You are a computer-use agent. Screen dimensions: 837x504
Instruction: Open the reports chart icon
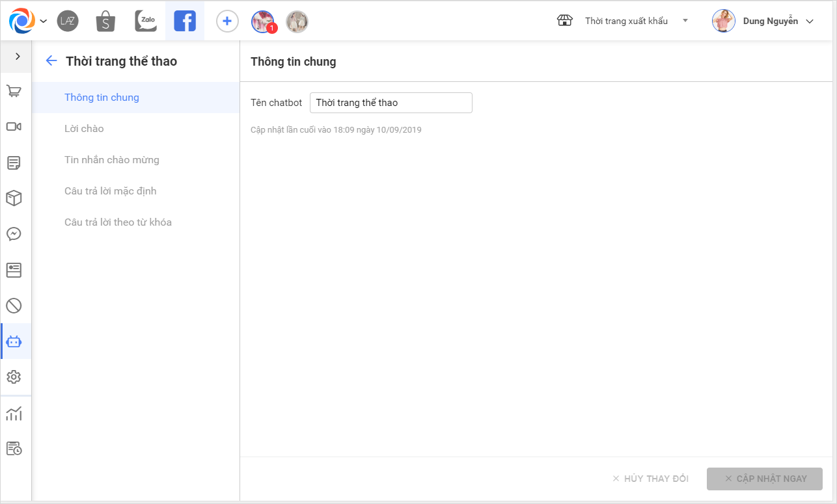tap(14, 413)
